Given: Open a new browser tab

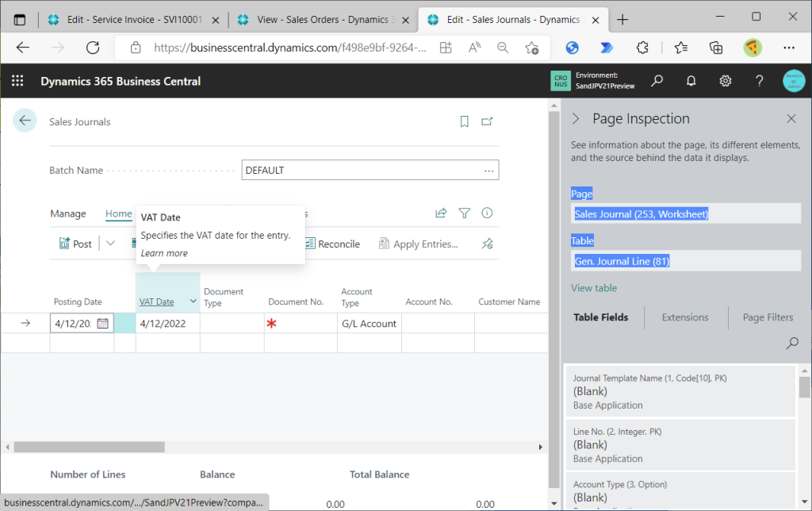Looking at the screenshot, I should click(x=622, y=20).
